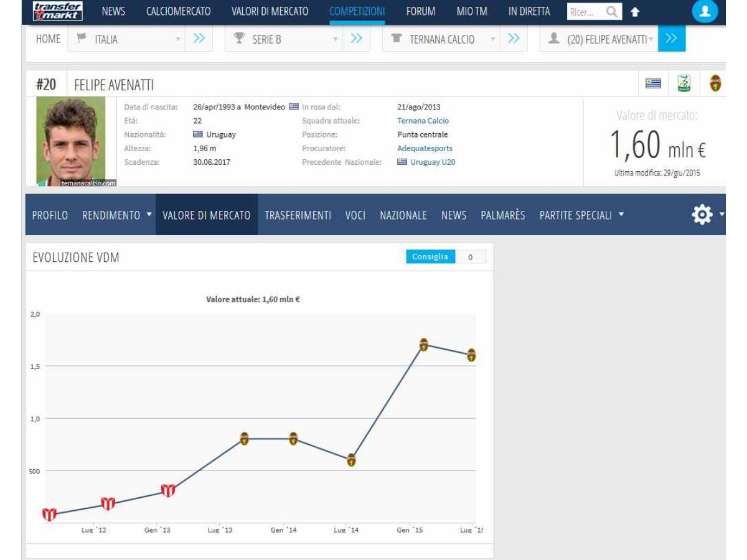Click the search magnifier icon
Image resolution: width=747 pixels, height=560 pixels.
click(x=612, y=12)
